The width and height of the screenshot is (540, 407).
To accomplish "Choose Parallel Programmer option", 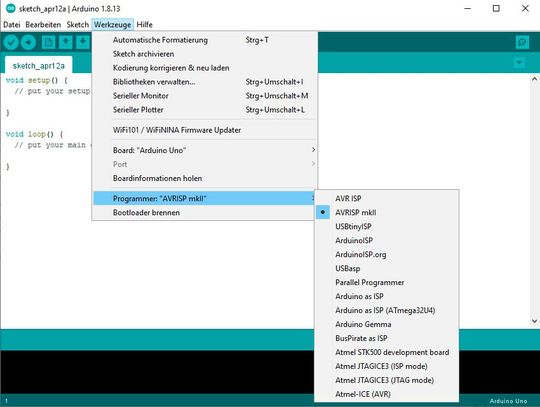I will point(387,282).
